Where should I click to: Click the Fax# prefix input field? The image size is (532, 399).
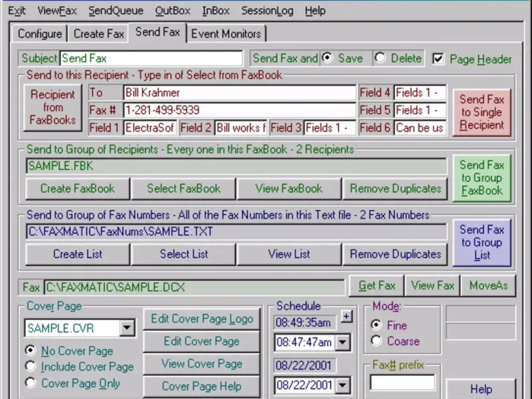[x=402, y=382]
